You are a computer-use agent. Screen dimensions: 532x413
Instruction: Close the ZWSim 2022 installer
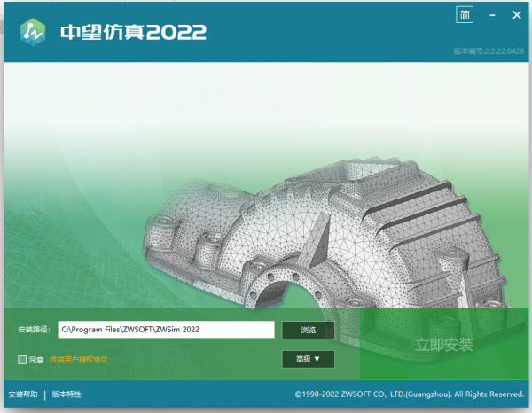click(517, 15)
